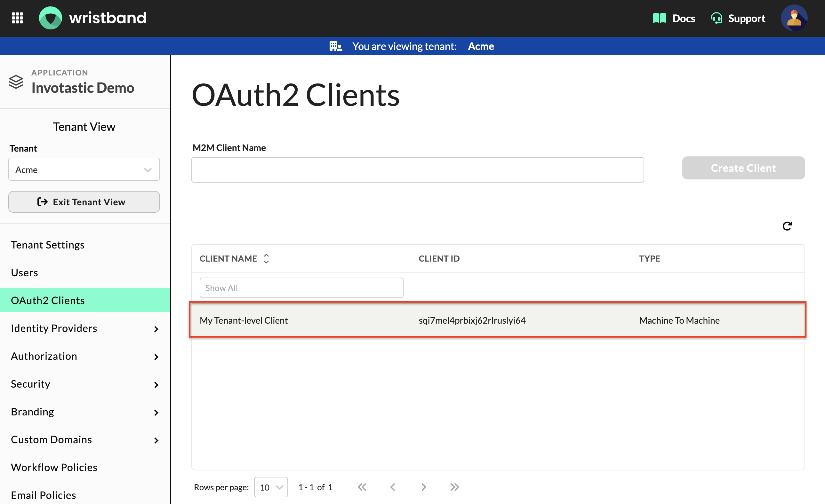Click the Show All filter field

click(301, 288)
